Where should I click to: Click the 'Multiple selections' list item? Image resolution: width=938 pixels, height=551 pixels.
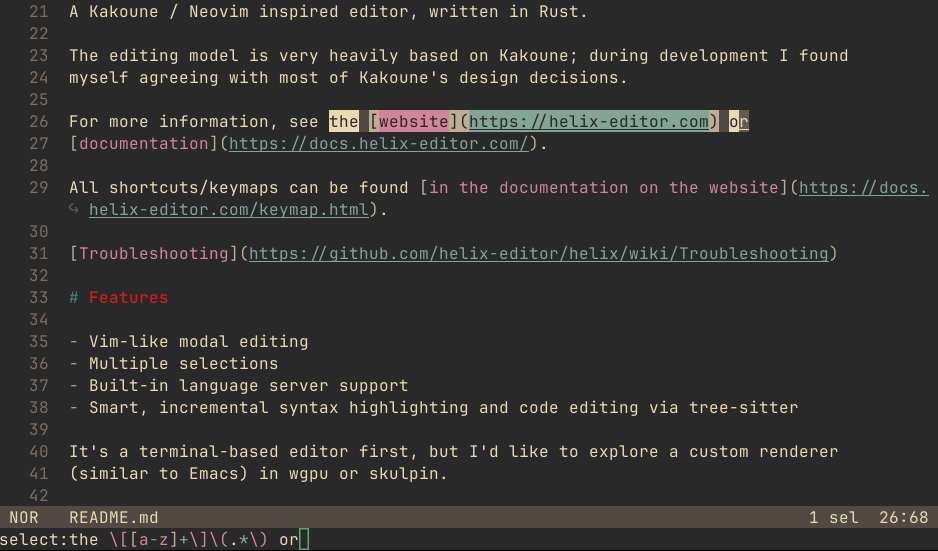tap(184, 364)
